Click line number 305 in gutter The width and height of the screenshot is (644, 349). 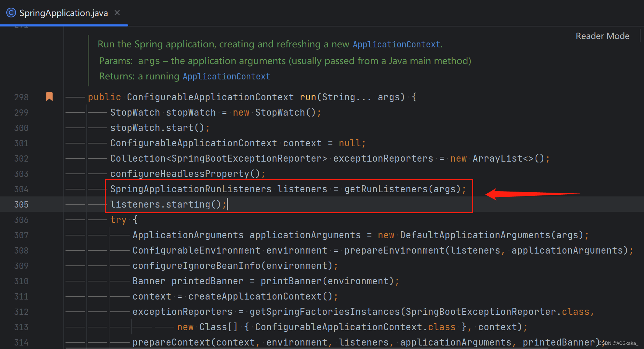[x=21, y=204]
